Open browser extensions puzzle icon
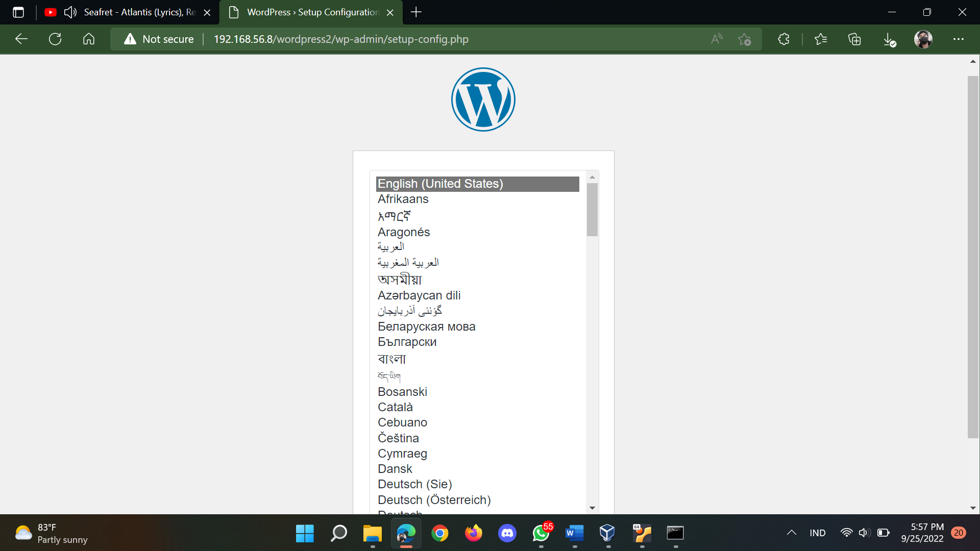This screenshot has height=551, width=980. pyautogui.click(x=783, y=39)
